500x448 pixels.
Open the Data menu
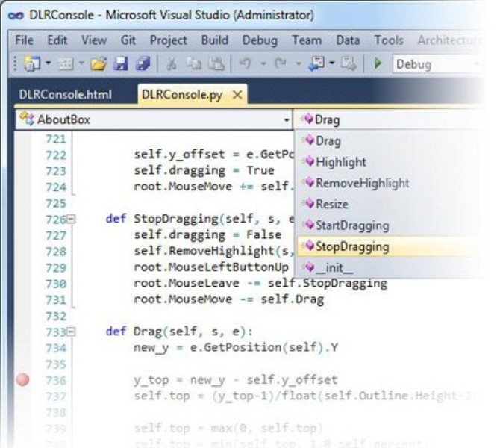click(x=348, y=40)
